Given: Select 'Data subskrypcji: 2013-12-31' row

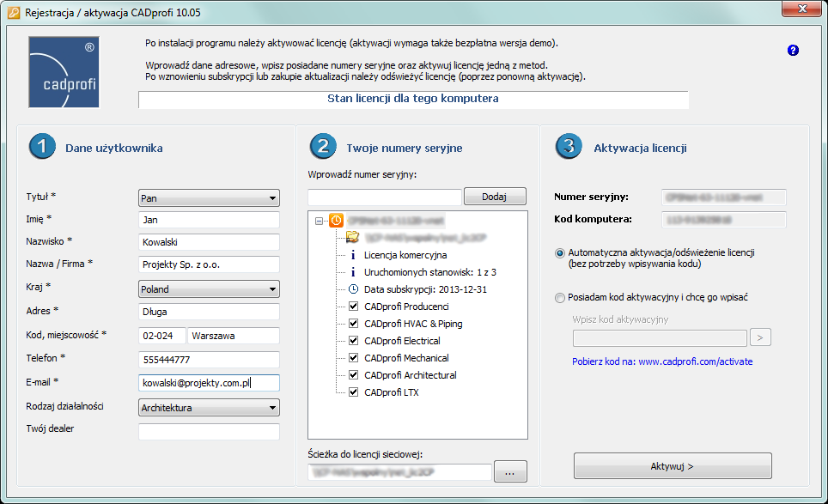Looking at the screenshot, I should pyautogui.click(x=426, y=289).
